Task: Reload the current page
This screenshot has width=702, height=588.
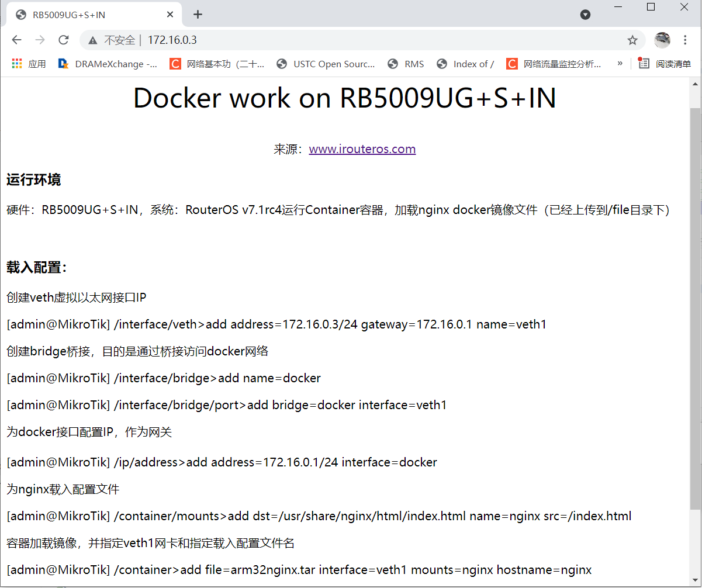Action: (64, 40)
